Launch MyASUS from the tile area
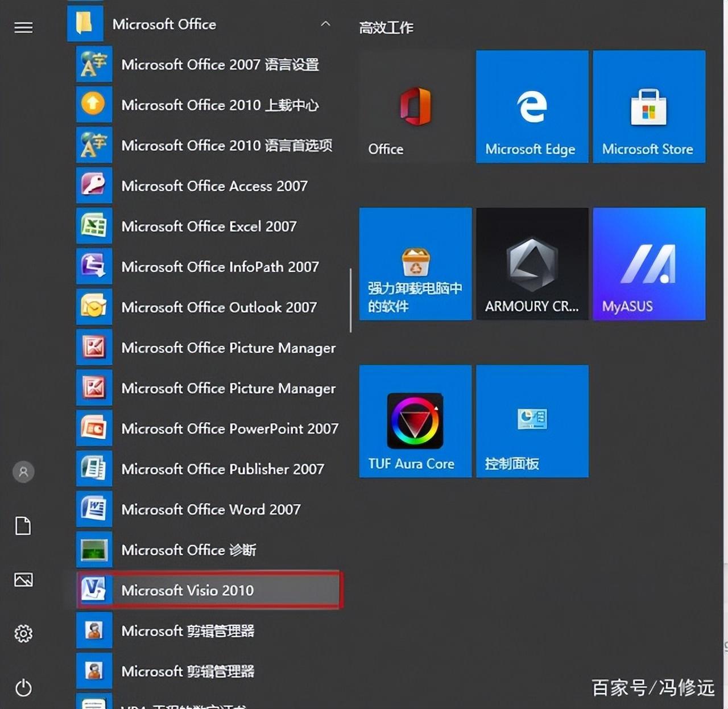Image resolution: width=728 pixels, height=709 pixels. click(648, 265)
